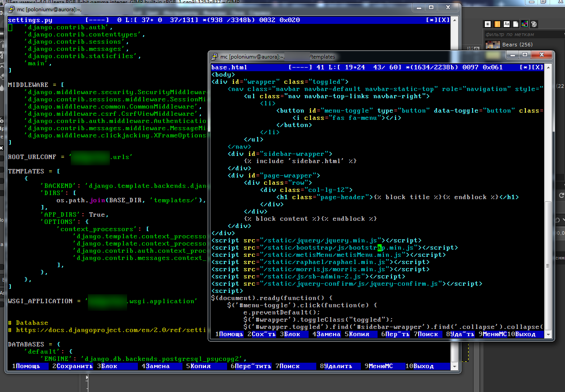
Task: Maximize the base.html terminal window
Action: (524, 55)
